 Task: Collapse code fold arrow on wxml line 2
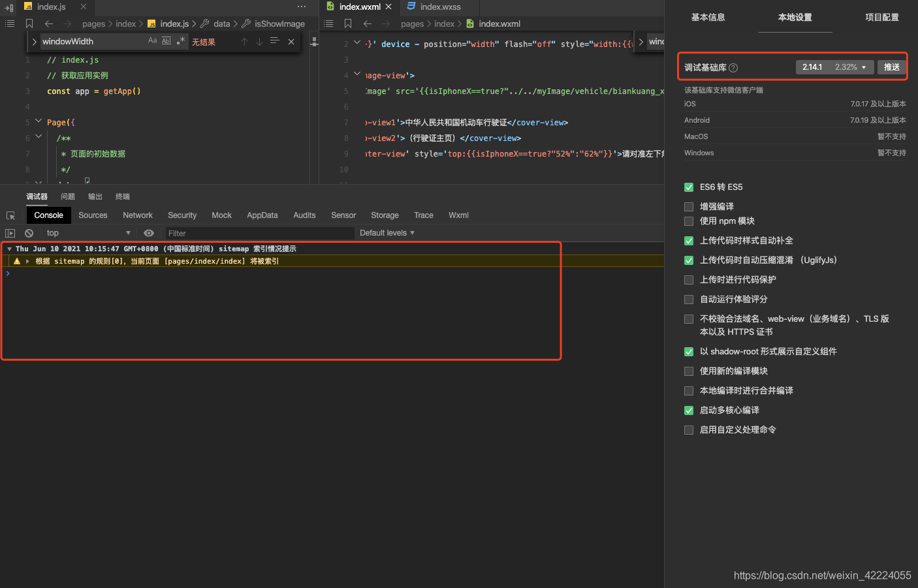[x=357, y=43]
